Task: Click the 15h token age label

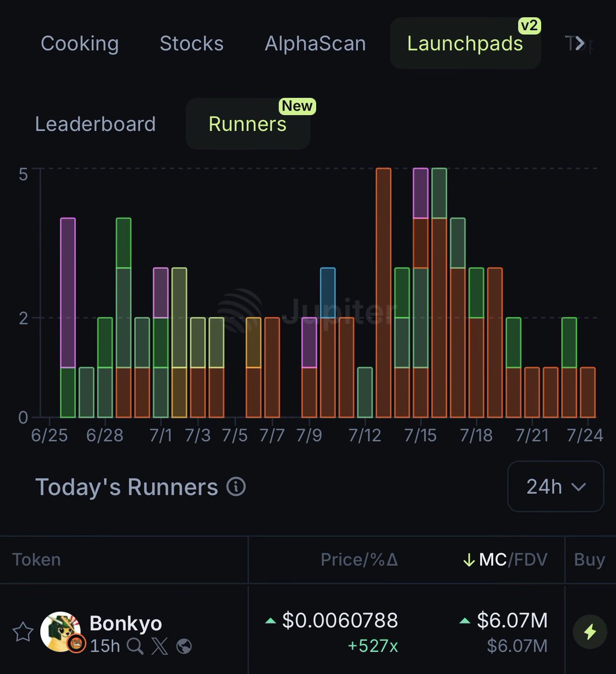Action: [105, 646]
